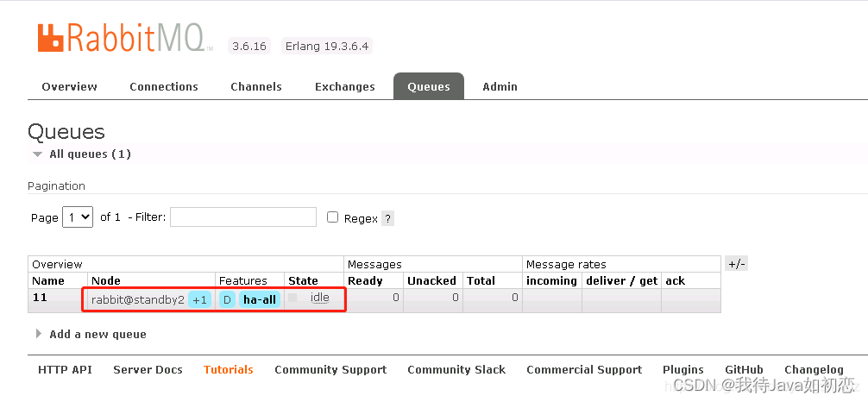Expand Add a new queue section
Viewport: 868px width, 402px height.
click(x=91, y=334)
